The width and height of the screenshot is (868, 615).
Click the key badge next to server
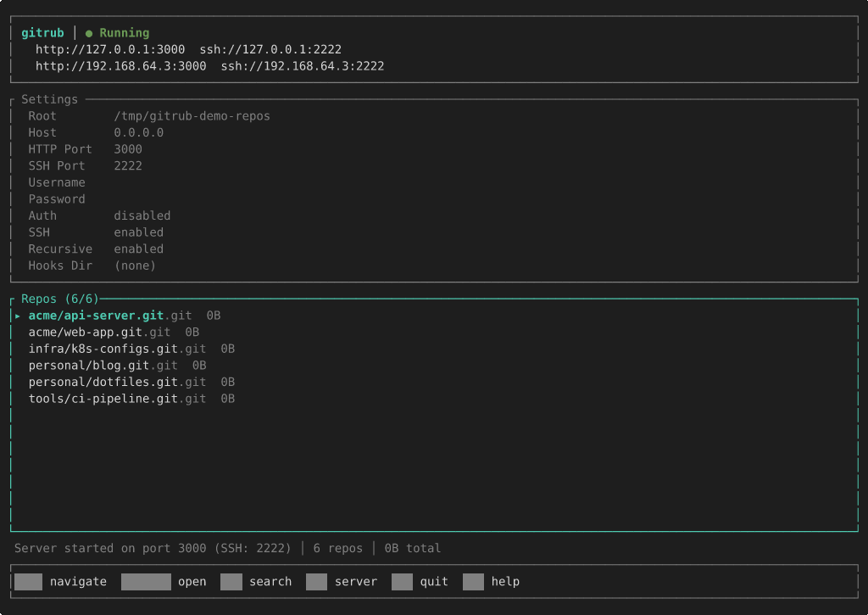point(316,582)
